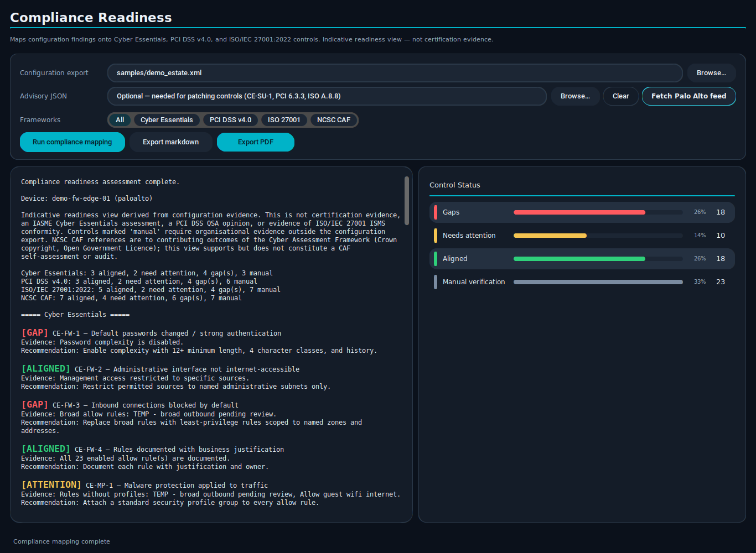The height and width of the screenshot is (553, 756).
Task: Click the 'ISO/IEC 27001:2022: 5 aligned' summary line
Action: 151,290
